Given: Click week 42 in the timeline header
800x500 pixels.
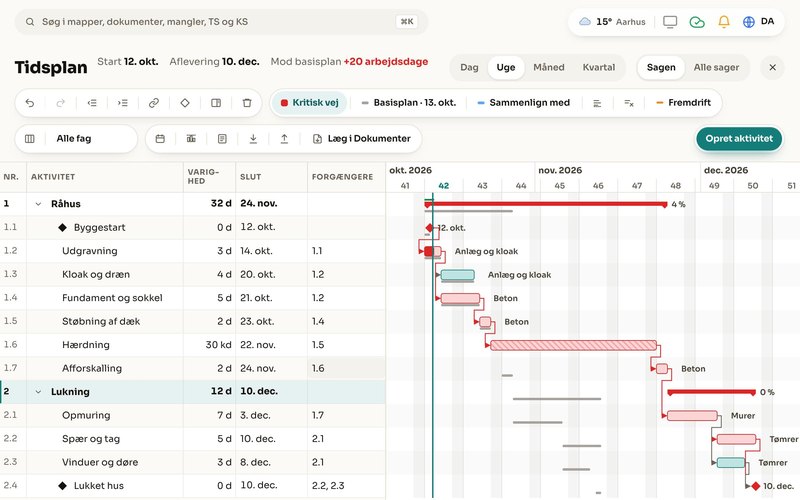Looking at the screenshot, I should [444, 186].
